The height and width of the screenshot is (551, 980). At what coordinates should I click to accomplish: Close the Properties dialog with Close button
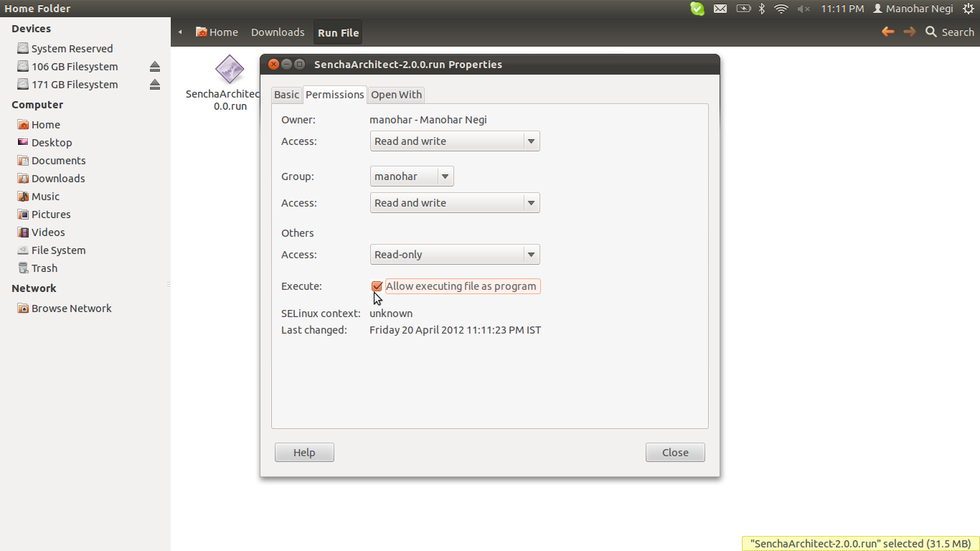tap(675, 453)
